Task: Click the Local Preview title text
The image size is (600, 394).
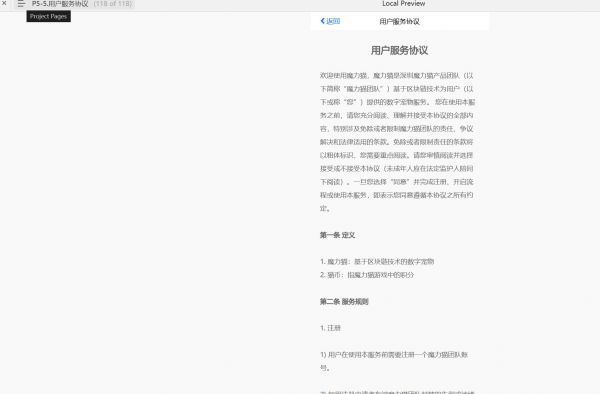Action: 404,3
